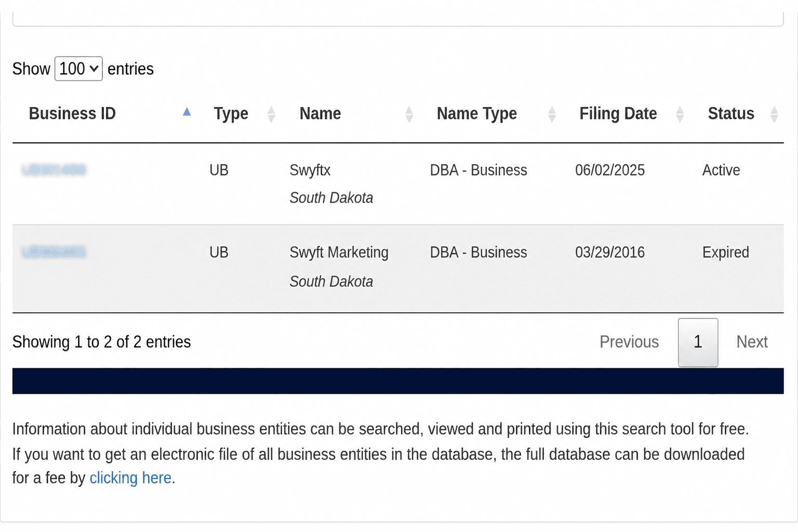Open blurred Business ID link for Swyft Marketing
798x532 pixels.
tap(54, 252)
